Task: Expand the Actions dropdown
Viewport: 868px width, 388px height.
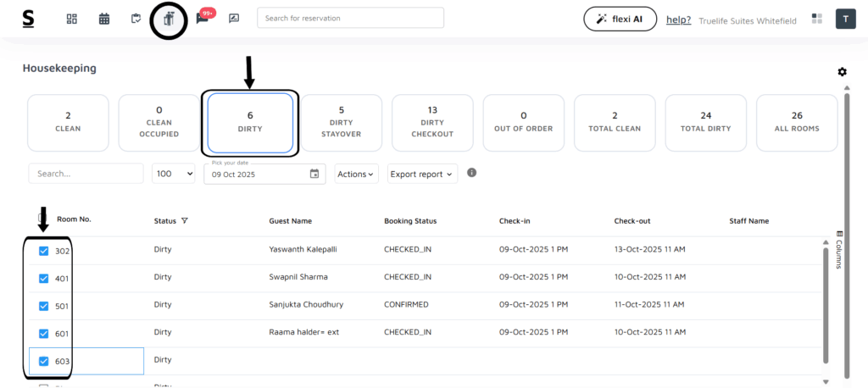Action: [x=355, y=174]
